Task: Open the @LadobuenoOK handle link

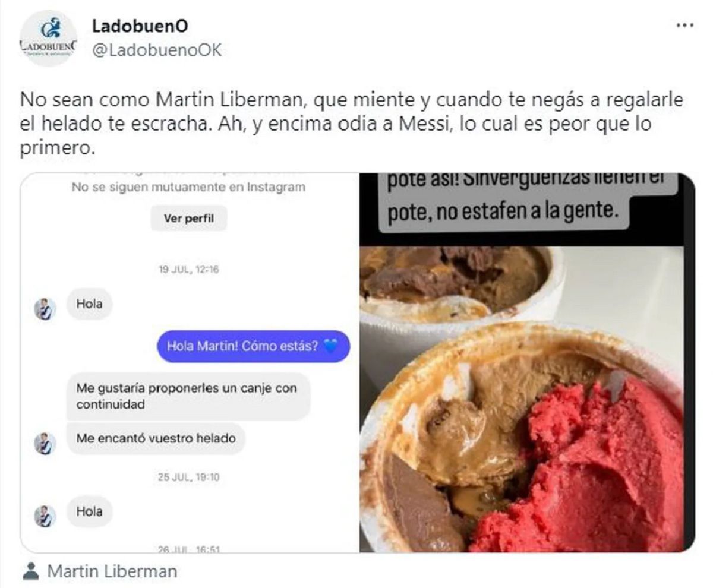Action: click(157, 50)
